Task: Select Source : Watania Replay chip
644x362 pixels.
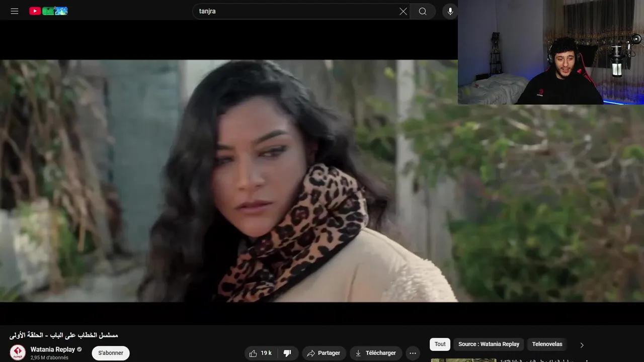Action: point(489,344)
